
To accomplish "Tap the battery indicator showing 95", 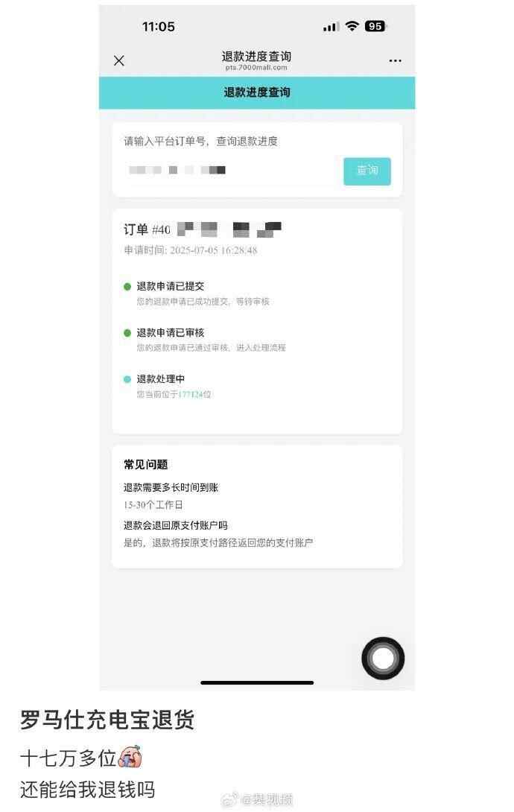I will coord(375,26).
